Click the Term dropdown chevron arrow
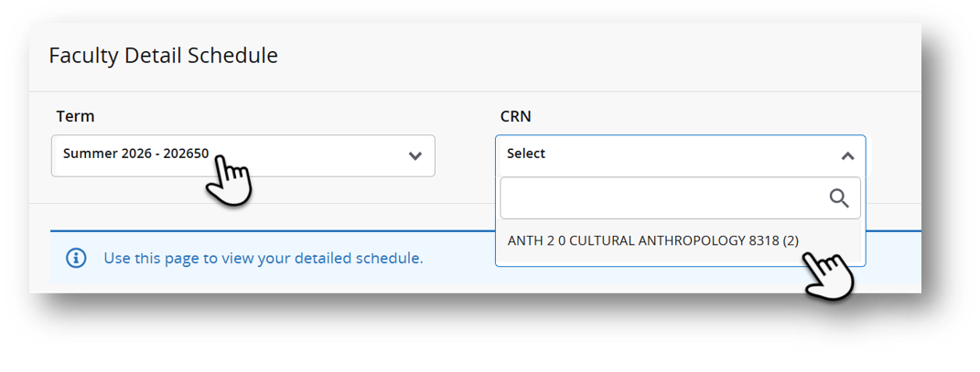The height and width of the screenshot is (372, 980). pos(415,156)
